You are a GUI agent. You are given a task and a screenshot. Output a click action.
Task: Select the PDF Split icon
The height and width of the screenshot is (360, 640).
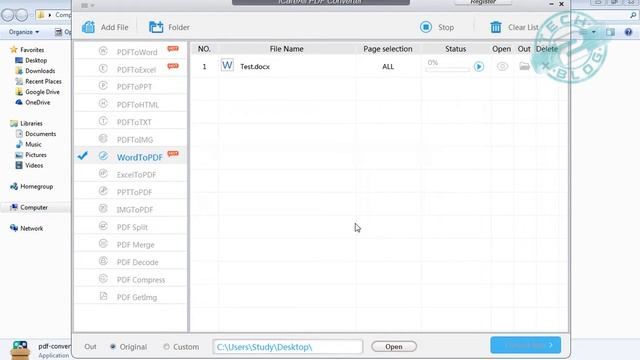pyautogui.click(x=103, y=226)
